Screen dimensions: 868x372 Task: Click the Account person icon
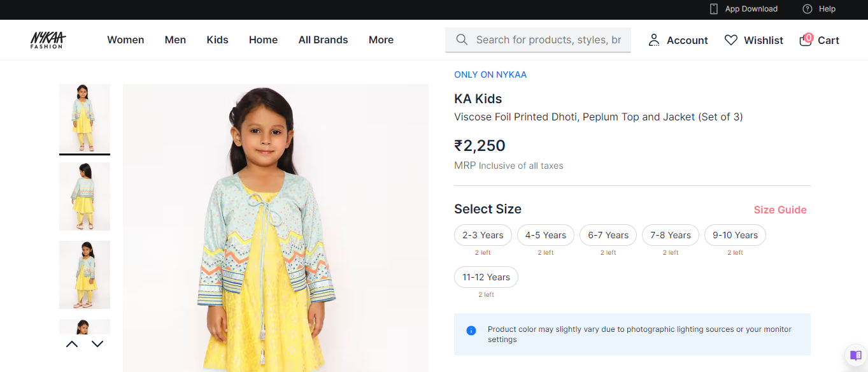tap(653, 40)
